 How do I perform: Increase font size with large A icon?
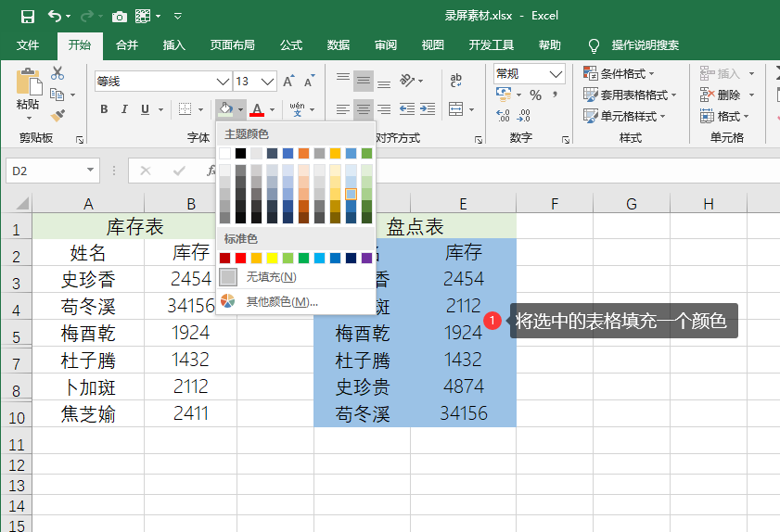(x=288, y=81)
